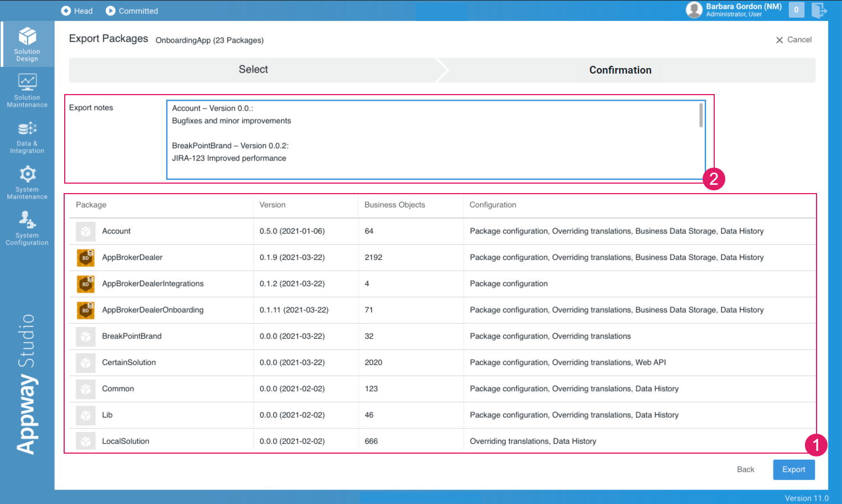Click the business objects count 666
The height and width of the screenshot is (504, 842).
[371, 441]
